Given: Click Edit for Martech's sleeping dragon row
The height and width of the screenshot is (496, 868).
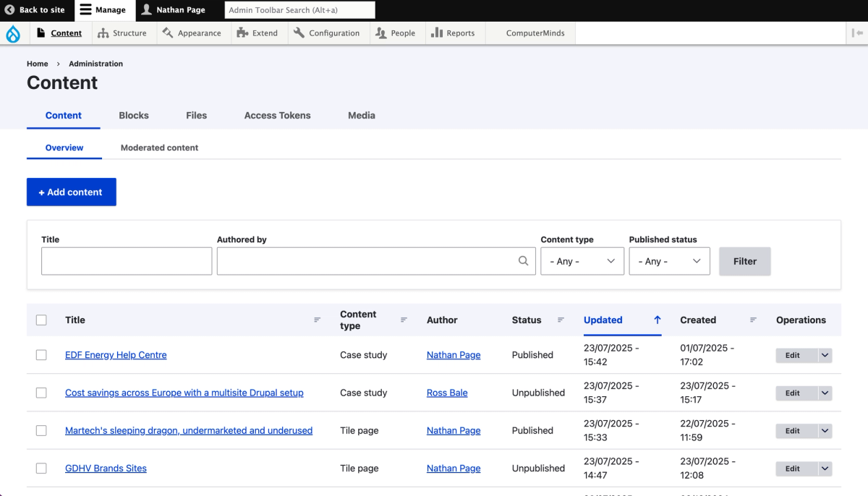Looking at the screenshot, I should [796, 430].
